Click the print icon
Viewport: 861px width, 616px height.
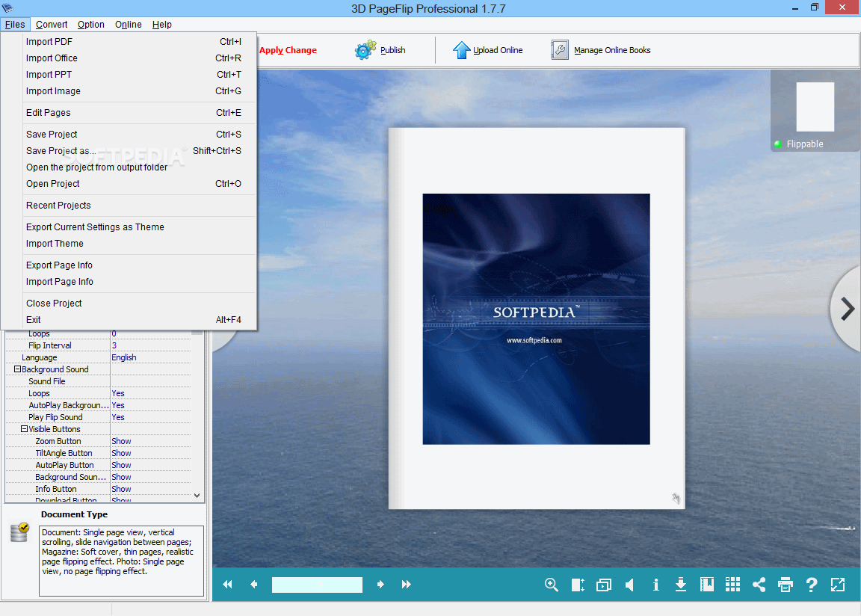coord(786,585)
